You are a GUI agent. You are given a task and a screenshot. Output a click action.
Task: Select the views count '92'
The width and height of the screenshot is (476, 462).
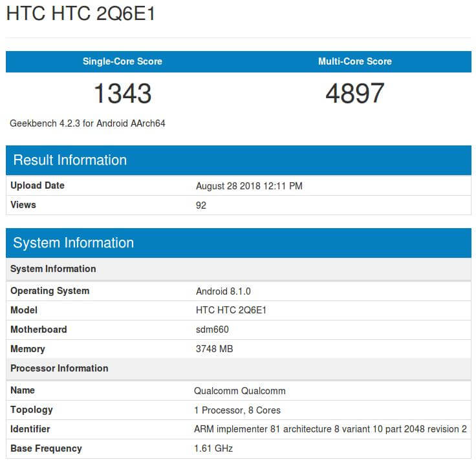(201, 205)
